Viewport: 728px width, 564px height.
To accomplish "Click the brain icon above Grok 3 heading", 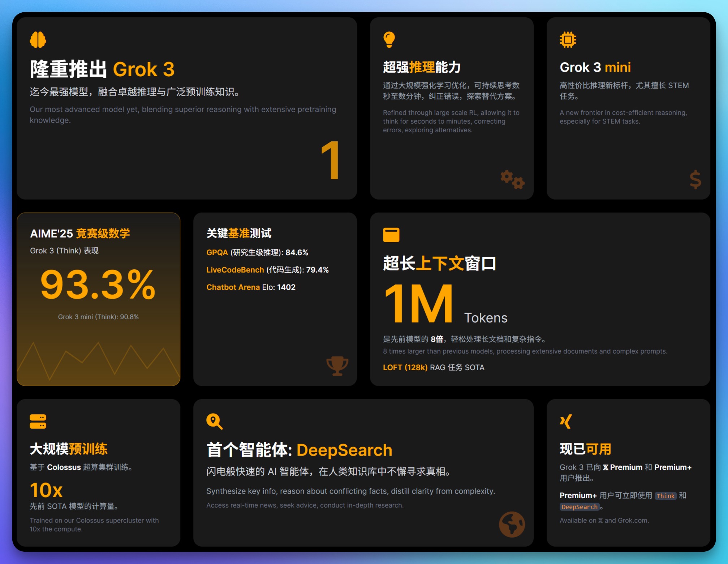I will pyautogui.click(x=38, y=40).
